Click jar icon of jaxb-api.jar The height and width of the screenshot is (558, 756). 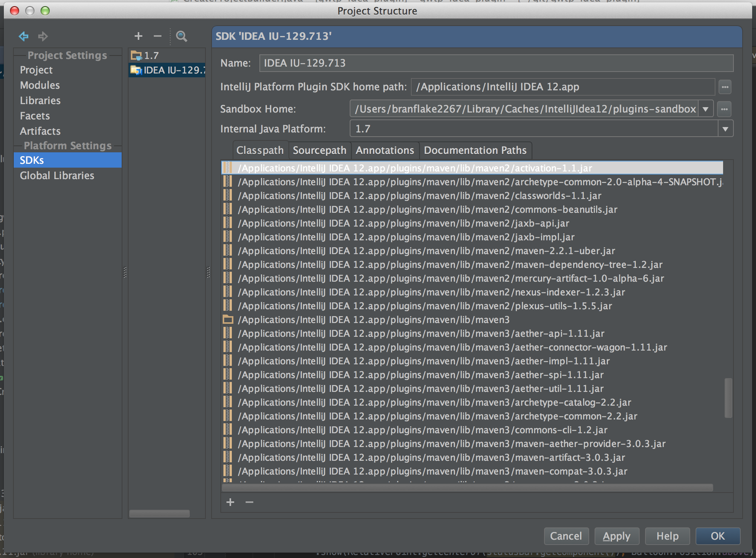[228, 223]
